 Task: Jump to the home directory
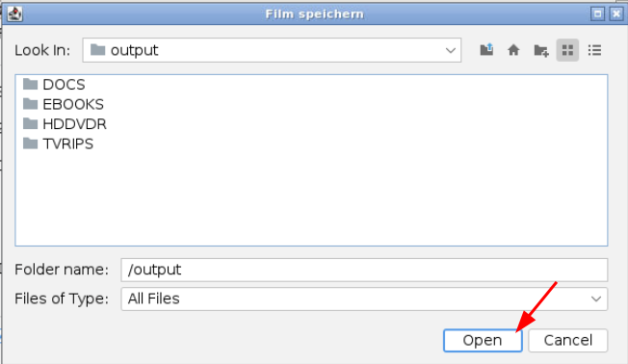coord(513,50)
